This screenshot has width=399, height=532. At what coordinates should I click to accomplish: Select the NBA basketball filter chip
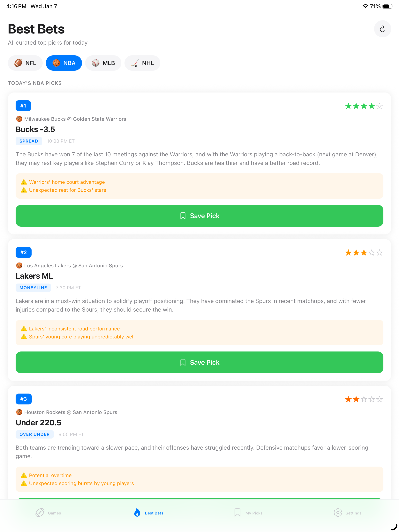point(64,63)
